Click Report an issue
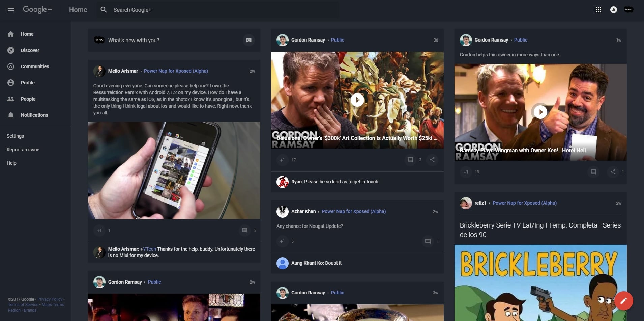 [23, 150]
